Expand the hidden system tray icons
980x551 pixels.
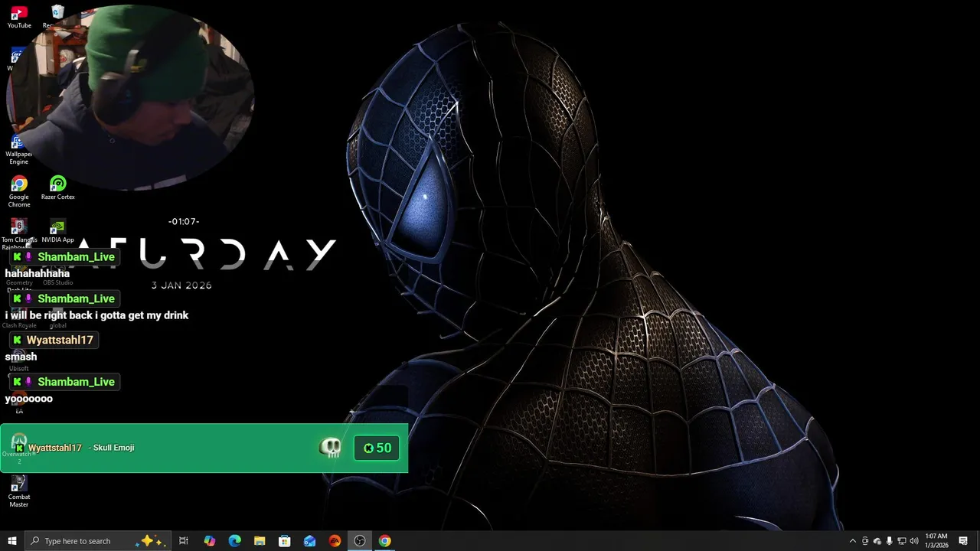coord(853,541)
